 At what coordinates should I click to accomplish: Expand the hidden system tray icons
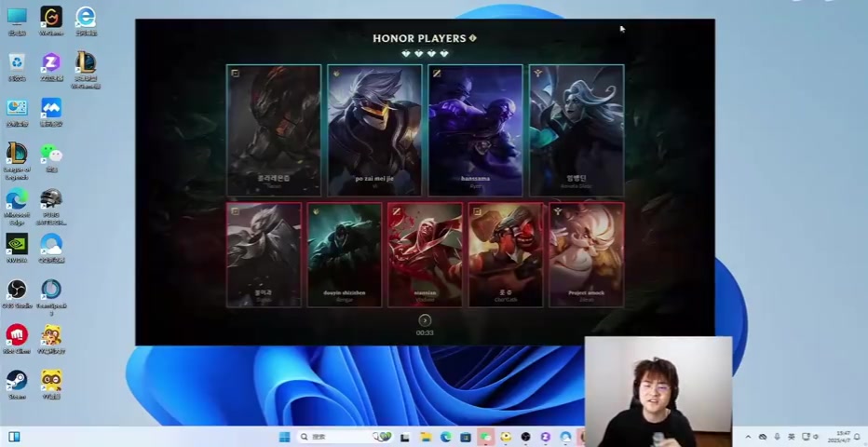tap(747, 437)
